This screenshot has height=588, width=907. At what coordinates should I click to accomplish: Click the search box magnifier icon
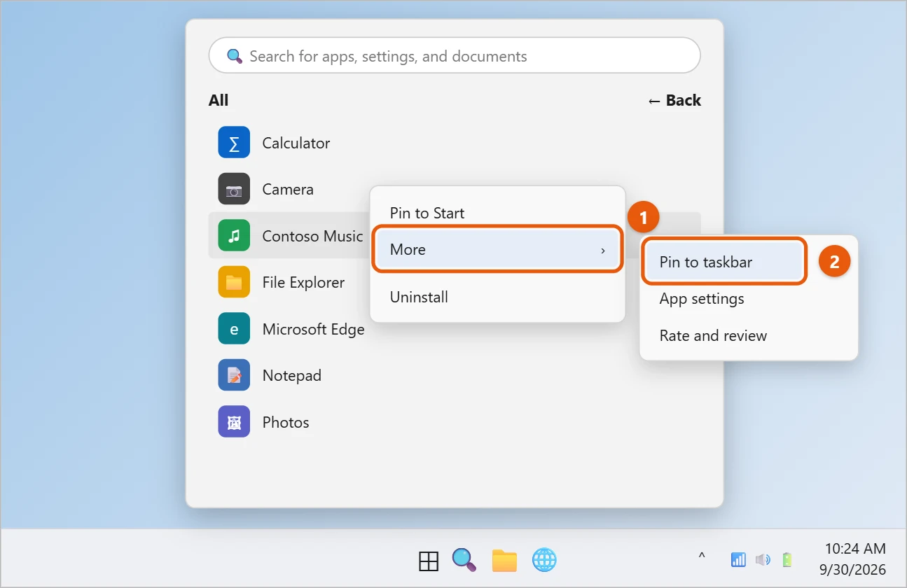click(x=235, y=56)
